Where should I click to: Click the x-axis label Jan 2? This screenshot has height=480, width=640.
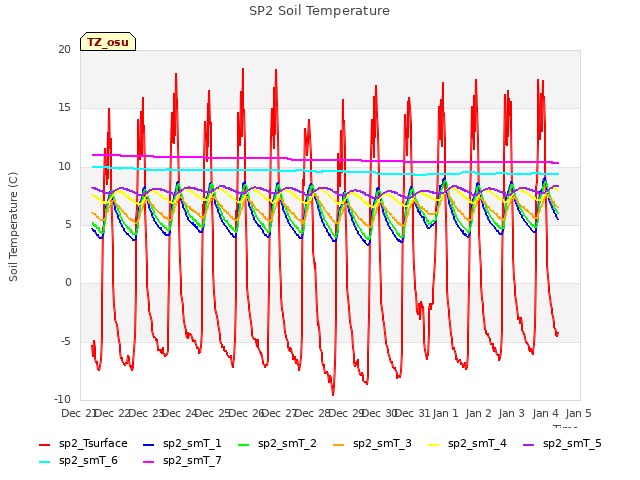point(479,413)
